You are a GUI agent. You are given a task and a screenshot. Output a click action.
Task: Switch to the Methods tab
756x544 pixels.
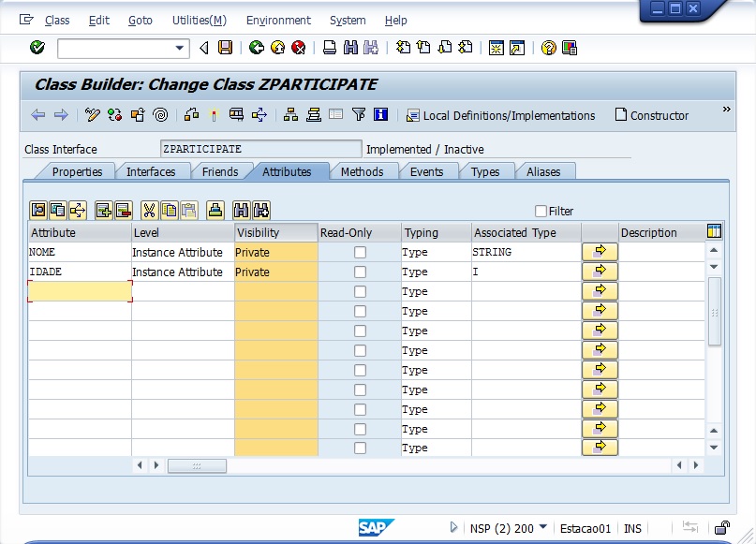pyautogui.click(x=362, y=172)
